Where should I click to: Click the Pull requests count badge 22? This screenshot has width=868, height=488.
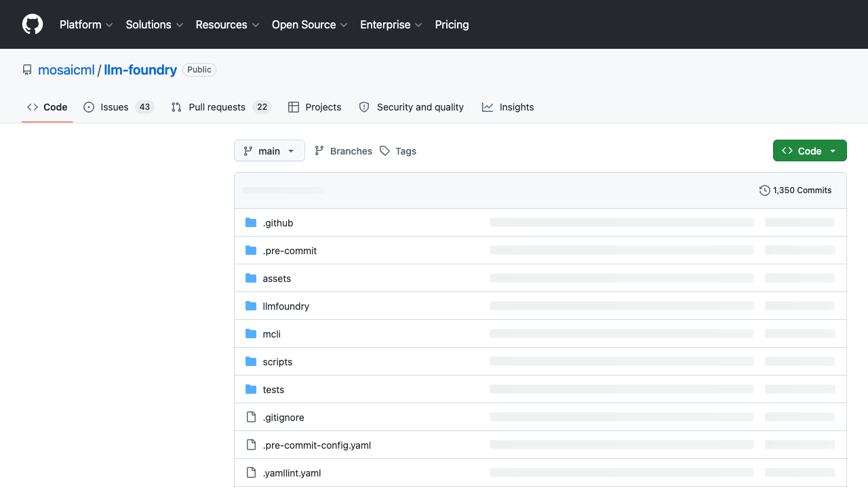coord(262,107)
